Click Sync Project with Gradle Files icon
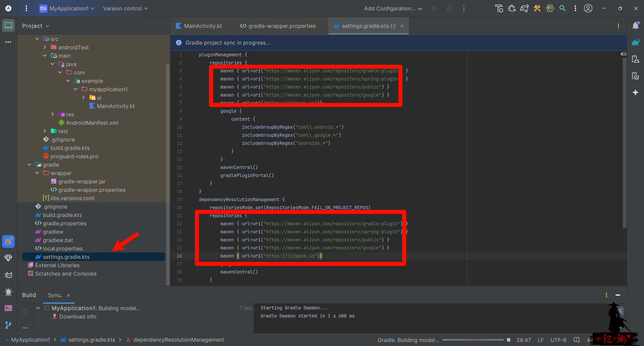 pyautogui.click(x=524, y=8)
